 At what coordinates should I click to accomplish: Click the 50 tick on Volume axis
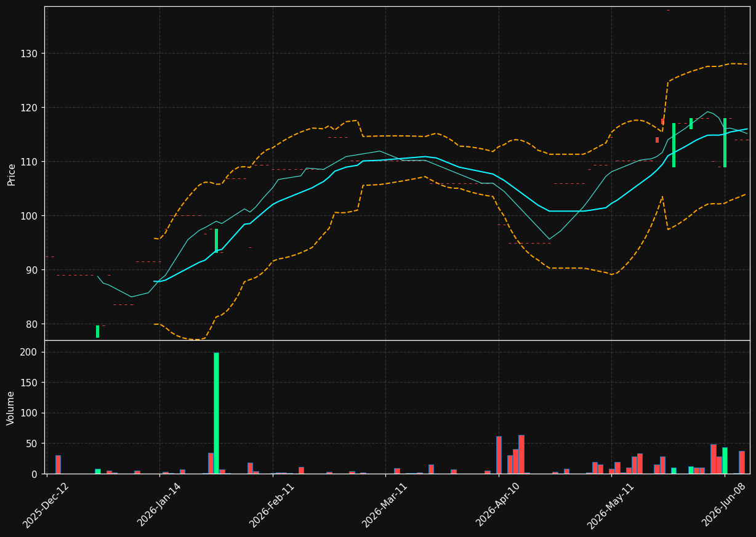click(32, 444)
